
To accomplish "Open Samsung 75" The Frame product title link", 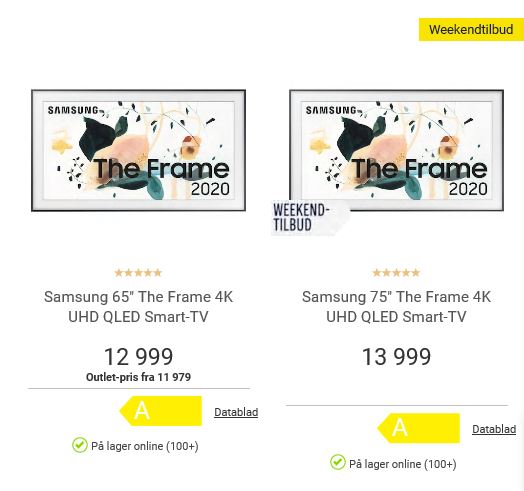I will pyautogui.click(x=396, y=306).
